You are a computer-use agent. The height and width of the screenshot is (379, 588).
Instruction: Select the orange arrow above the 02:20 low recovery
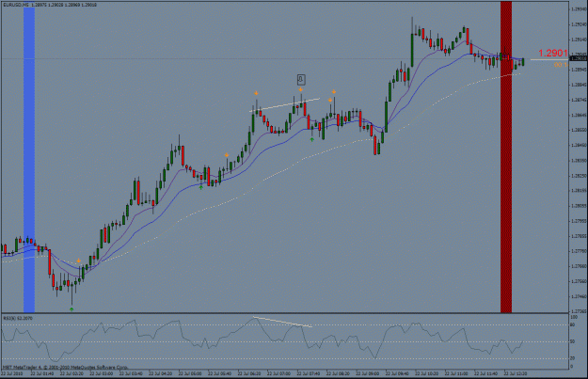[79, 261]
